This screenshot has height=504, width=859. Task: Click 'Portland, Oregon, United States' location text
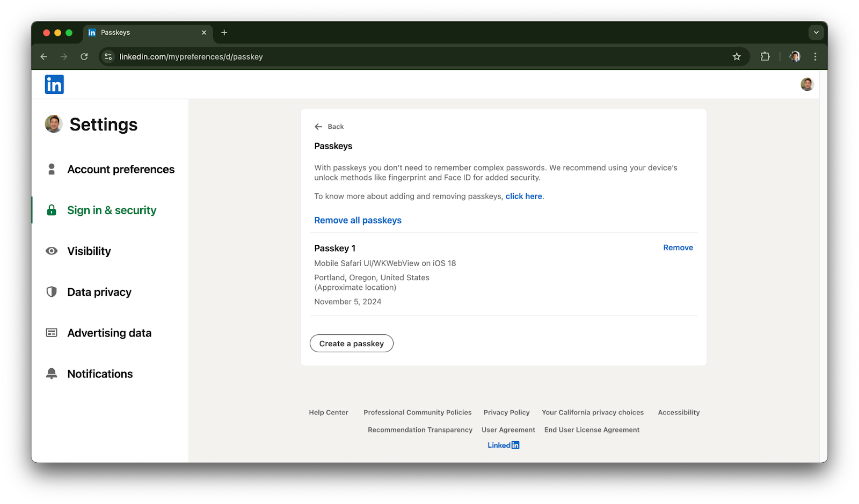click(x=372, y=277)
